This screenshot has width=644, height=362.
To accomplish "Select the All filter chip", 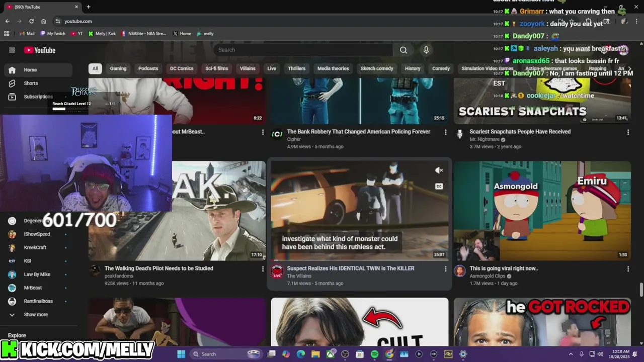I will click(x=95, y=68).
